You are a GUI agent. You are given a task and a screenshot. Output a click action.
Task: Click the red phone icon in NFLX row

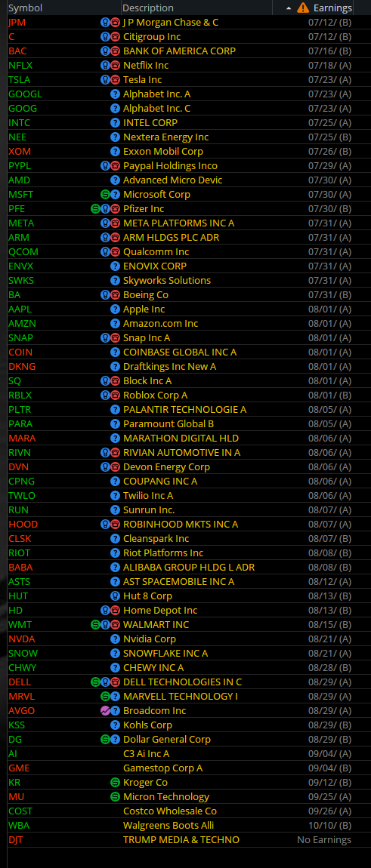click(116, 66)
